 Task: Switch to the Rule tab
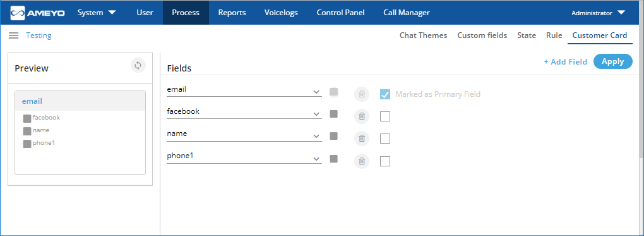point(554,35)
